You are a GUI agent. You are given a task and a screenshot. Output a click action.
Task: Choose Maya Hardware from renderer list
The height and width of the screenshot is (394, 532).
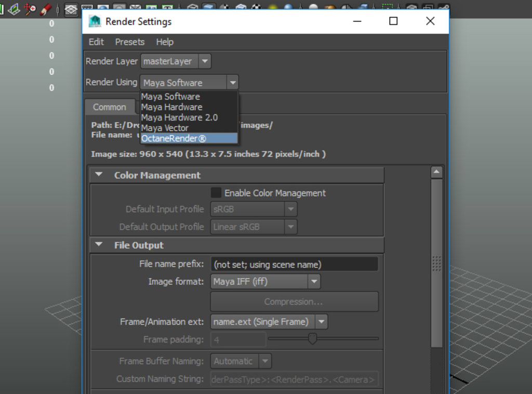point(189,107)
